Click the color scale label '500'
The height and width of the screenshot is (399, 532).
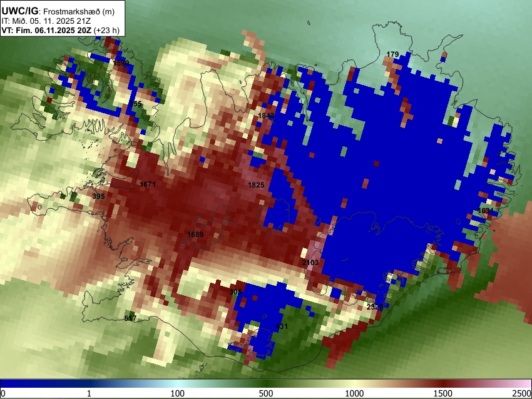266,393
